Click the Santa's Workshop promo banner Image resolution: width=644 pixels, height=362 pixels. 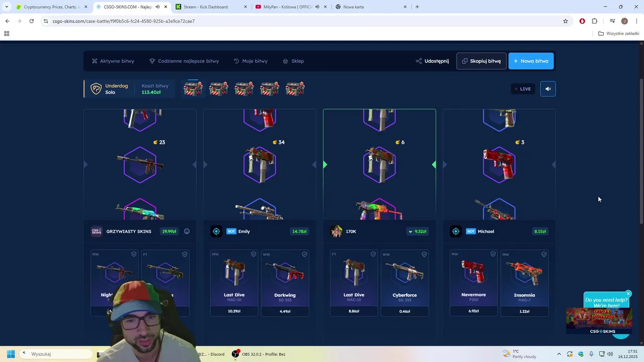[599, 321]
